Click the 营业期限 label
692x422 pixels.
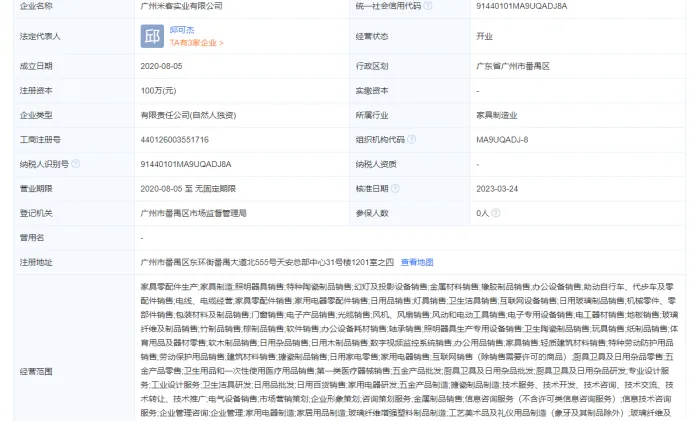[x=36, y=188]
